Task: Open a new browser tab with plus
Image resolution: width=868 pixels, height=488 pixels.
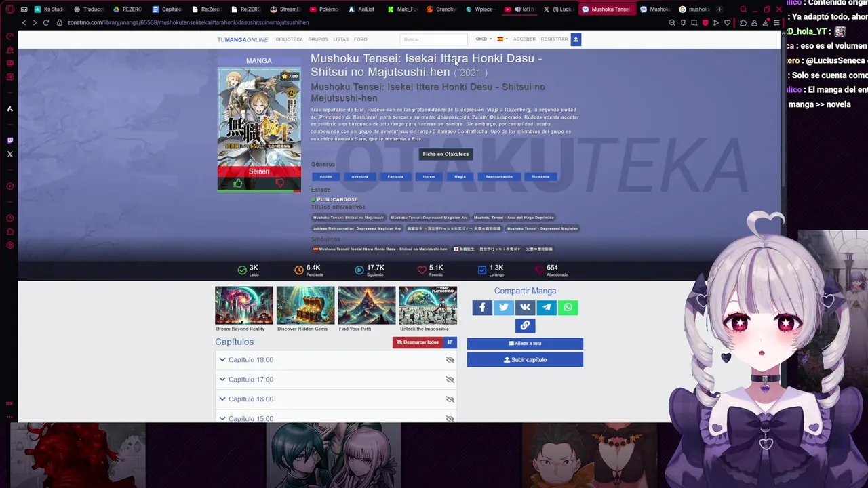Action: [x=719, y=9]
